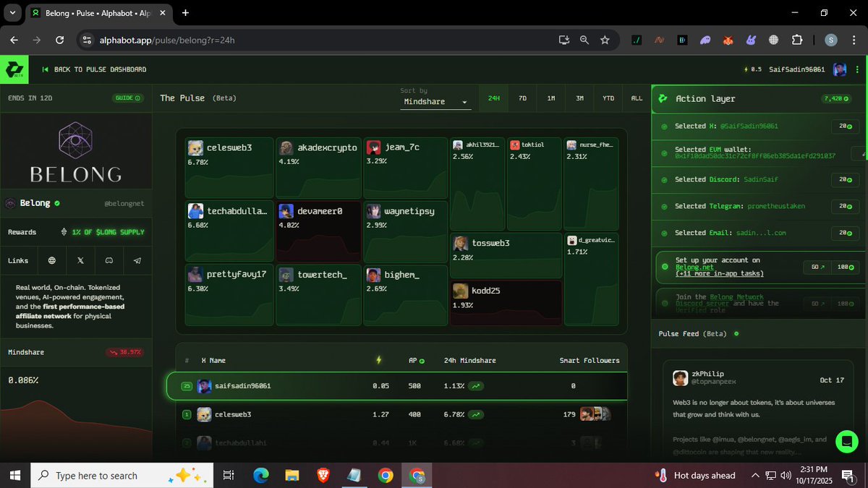Click the green terminal extension icon
868x488 pixels.
pos(637,40)
